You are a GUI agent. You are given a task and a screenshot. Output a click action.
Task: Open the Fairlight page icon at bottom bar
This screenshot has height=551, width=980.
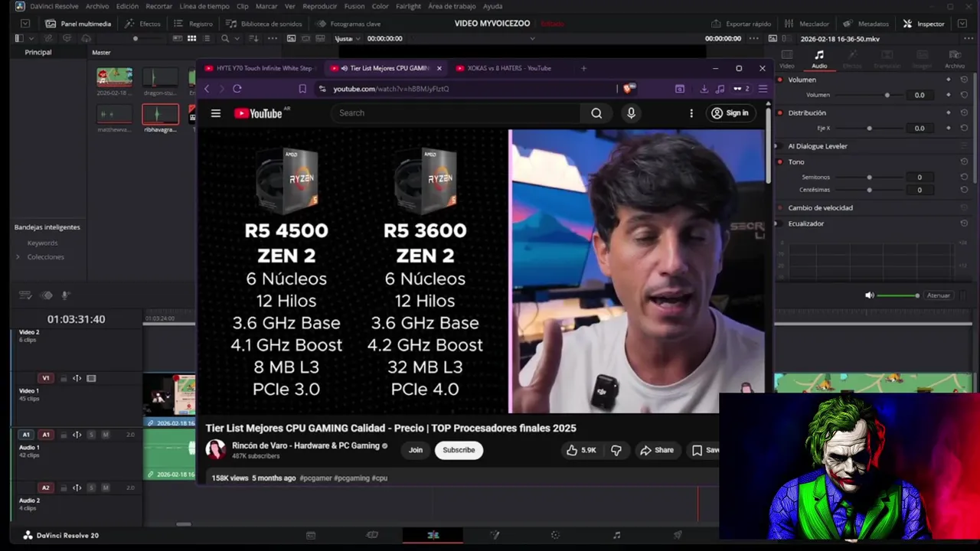pos(617,535)
